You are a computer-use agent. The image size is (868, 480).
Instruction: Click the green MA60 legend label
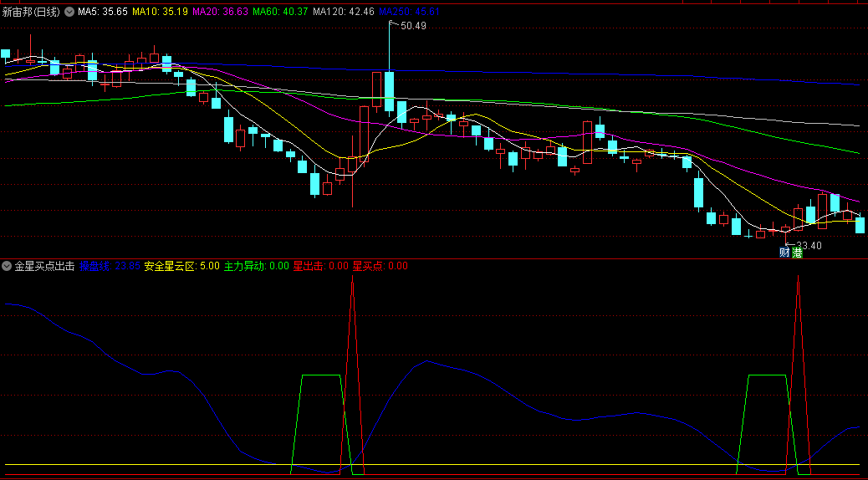pos(280,13)
